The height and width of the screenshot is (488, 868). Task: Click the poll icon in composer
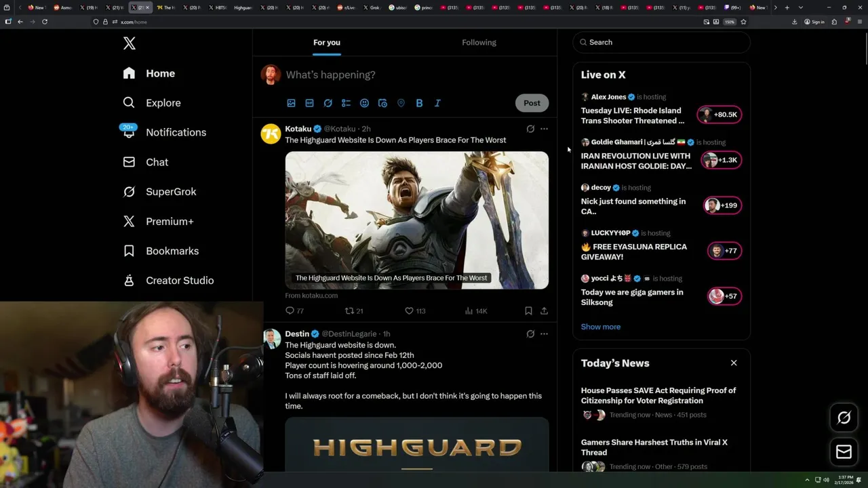(346, 103)
